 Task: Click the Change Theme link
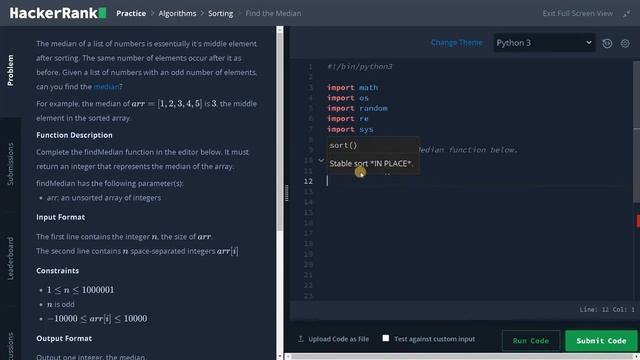tap(456, 42)
